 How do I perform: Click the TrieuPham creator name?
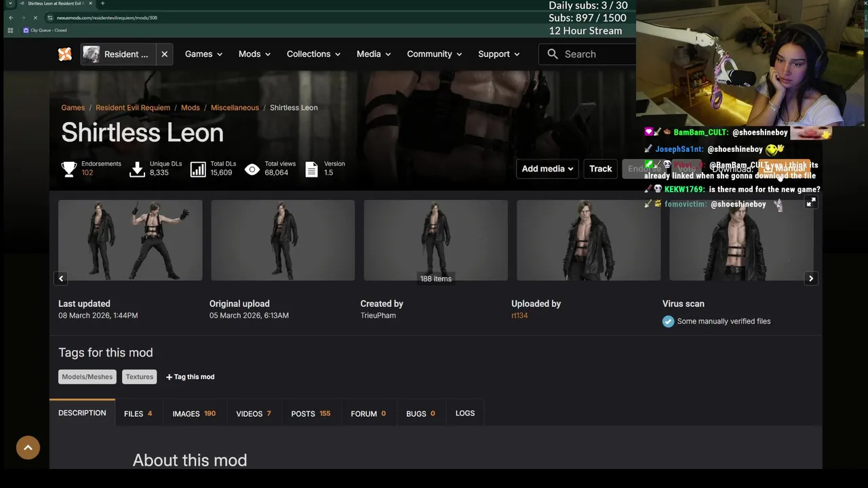[x=378, y=315]
